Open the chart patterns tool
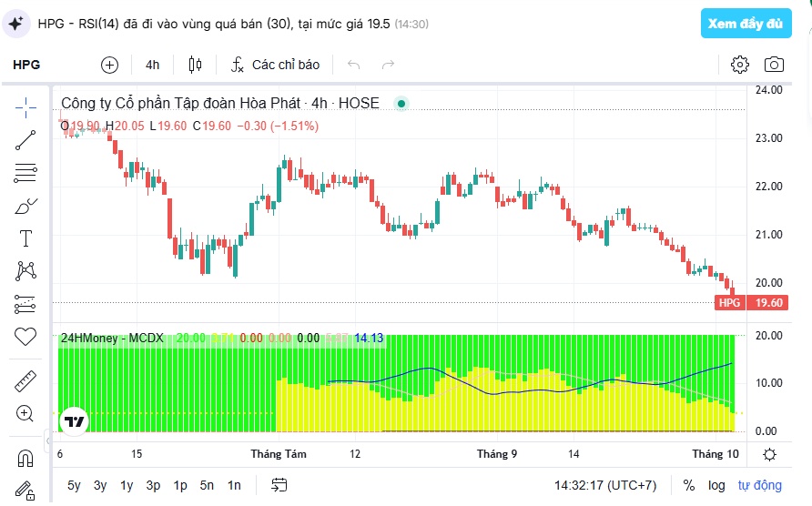Viewport: 812px width, 506px height. pos(25,271)
